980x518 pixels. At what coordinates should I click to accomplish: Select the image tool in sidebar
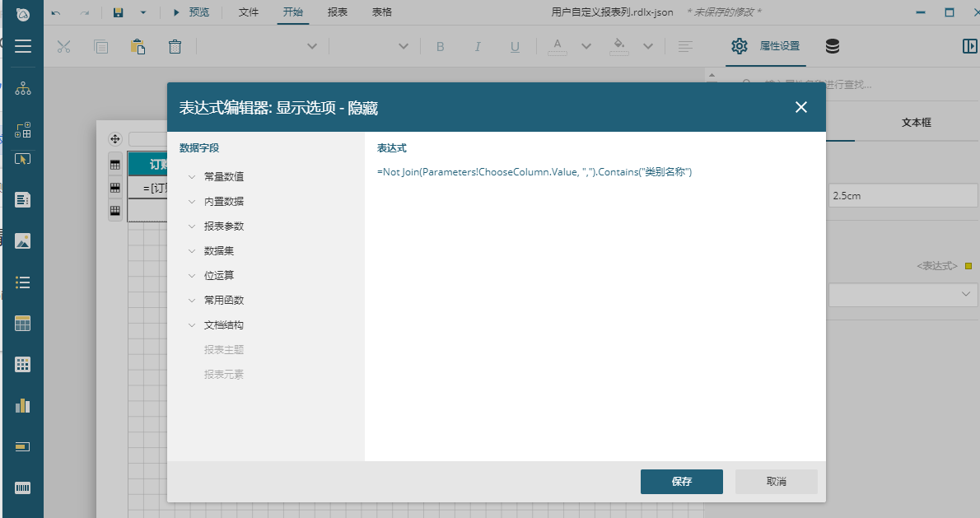coord(22,241)
